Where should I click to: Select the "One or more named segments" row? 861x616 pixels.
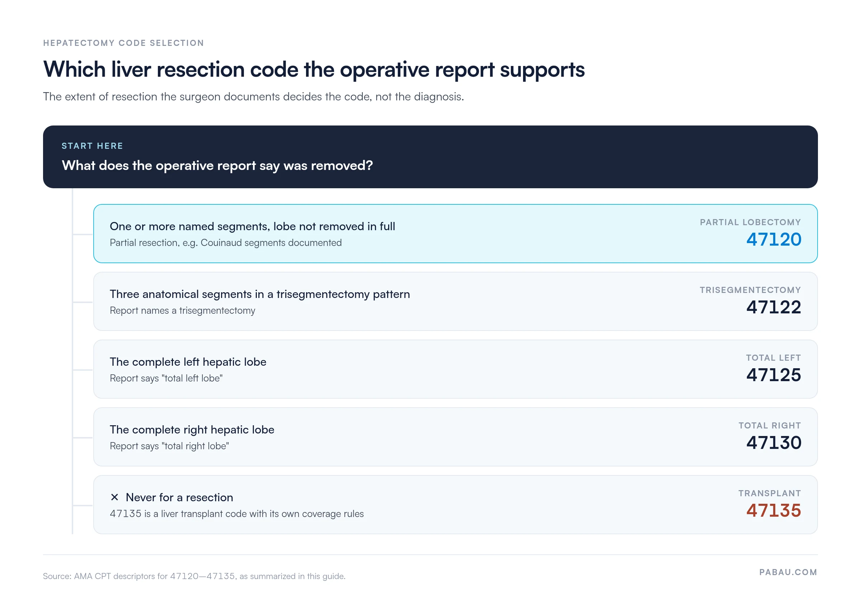tap(455, 234)
